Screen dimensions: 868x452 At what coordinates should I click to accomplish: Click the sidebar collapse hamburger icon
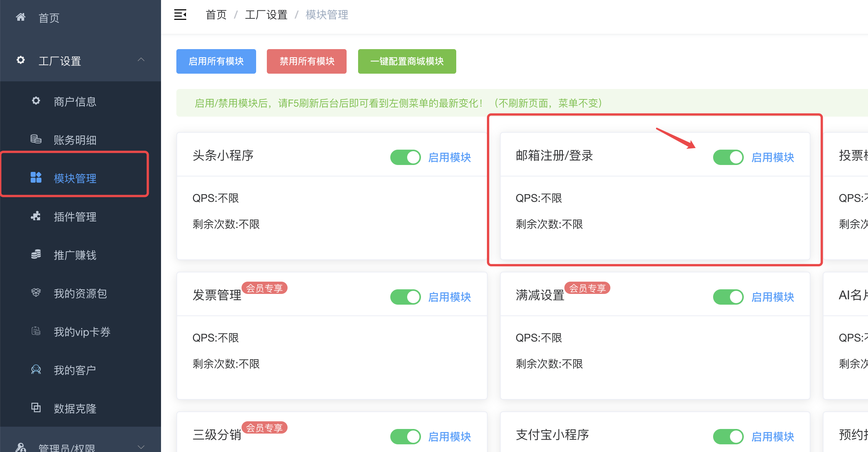pyautogui.click(x=180, y=15)
